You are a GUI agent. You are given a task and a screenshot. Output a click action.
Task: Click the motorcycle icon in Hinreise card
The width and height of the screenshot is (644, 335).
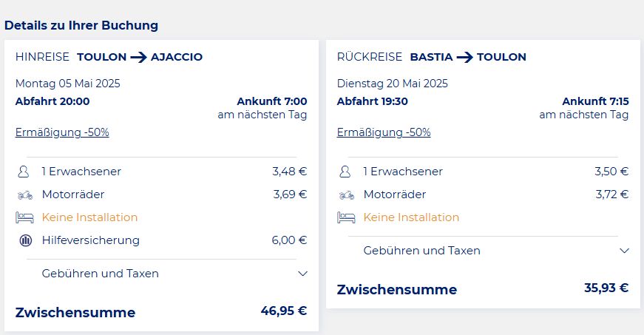(25, 195)
